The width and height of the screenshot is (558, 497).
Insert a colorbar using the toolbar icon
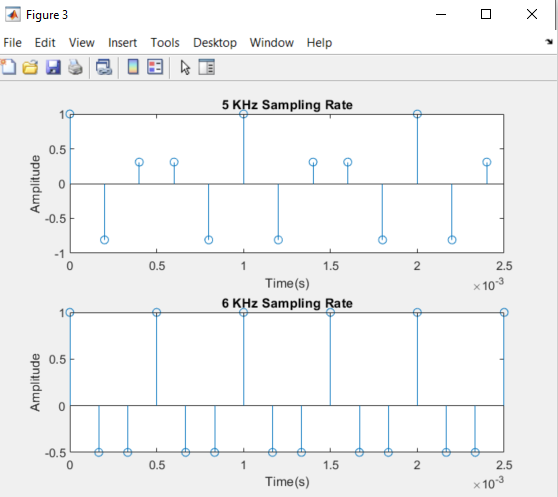click(133, 67)
